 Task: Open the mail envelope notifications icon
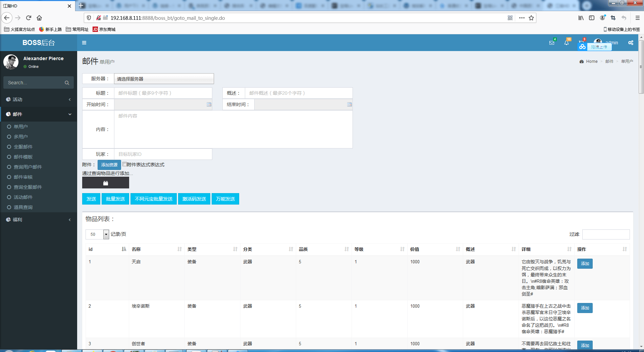point(552,43)
